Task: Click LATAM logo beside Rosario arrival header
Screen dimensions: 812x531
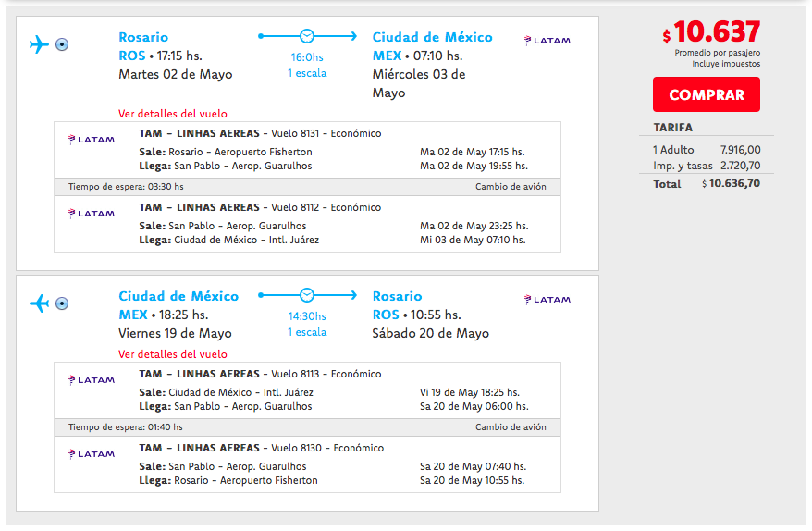Action: 547,300
